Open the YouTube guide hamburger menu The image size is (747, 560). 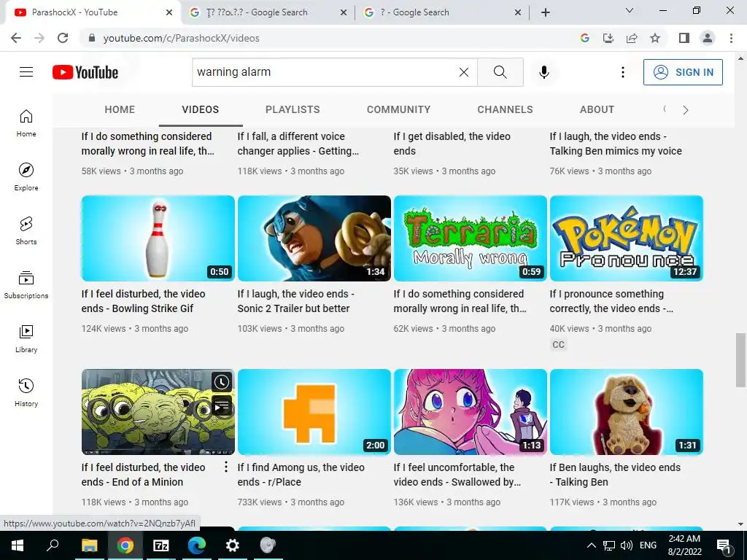(26, 72)
